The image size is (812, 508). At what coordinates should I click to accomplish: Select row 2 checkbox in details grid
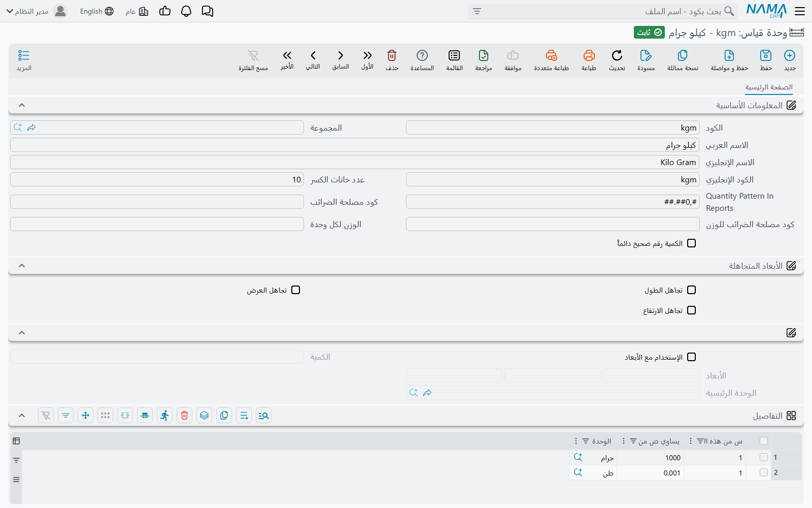(764, 472)
